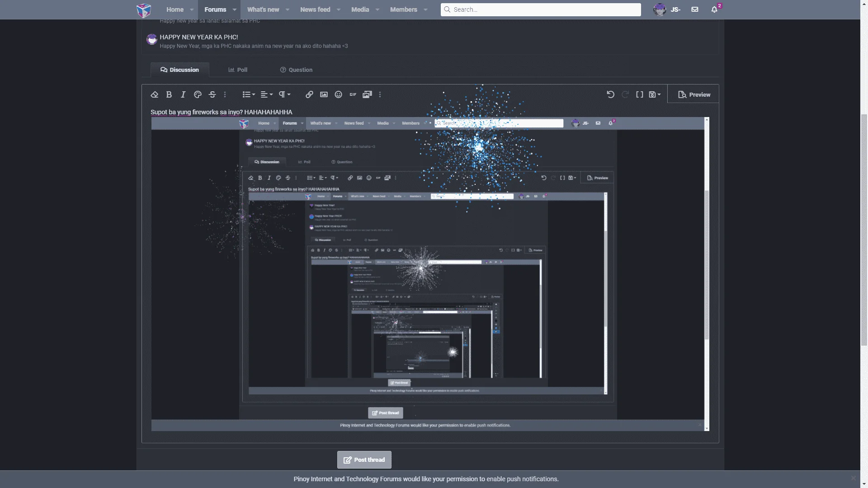Screen dimensions: 868x488
Task: Click the push notifications permission message
Action: 426,479
